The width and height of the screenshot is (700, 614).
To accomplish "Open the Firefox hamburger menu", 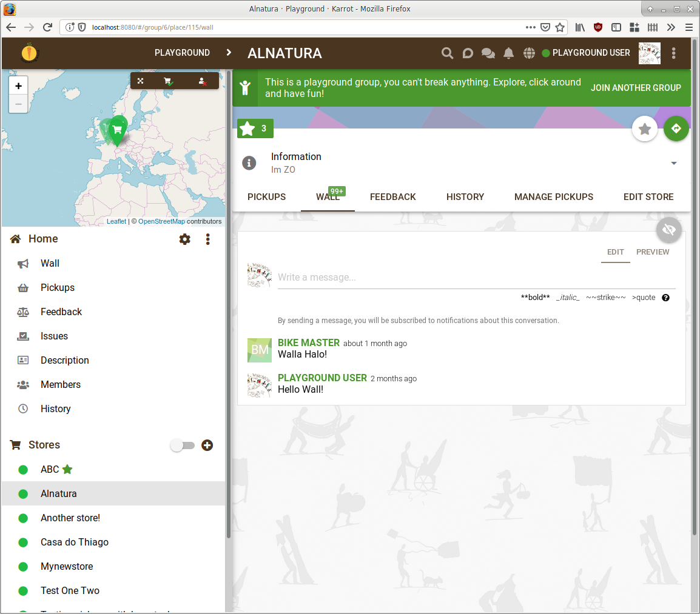I will click(x=689, y=27).
